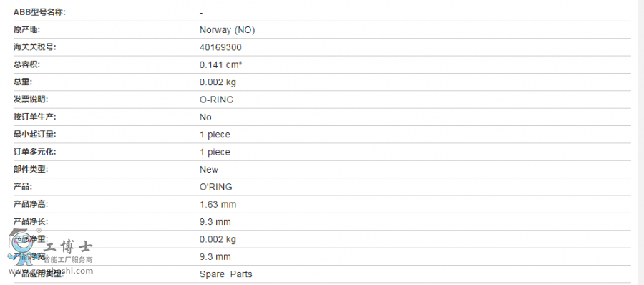Click the 总重 0.002 kg value

point(218,82)
